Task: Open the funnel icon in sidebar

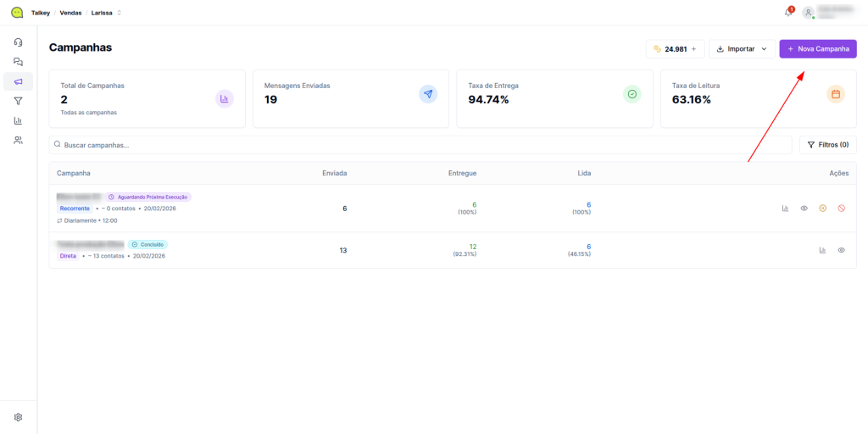Action: tap(18, 101)
